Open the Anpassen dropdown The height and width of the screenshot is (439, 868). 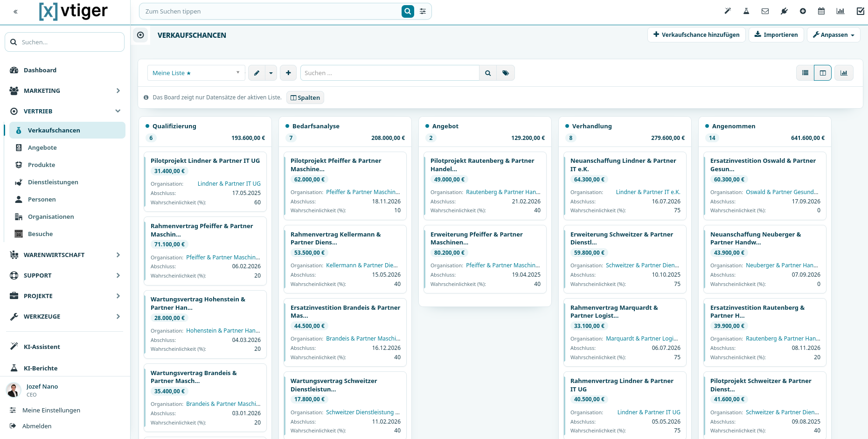tap(833, 35)
